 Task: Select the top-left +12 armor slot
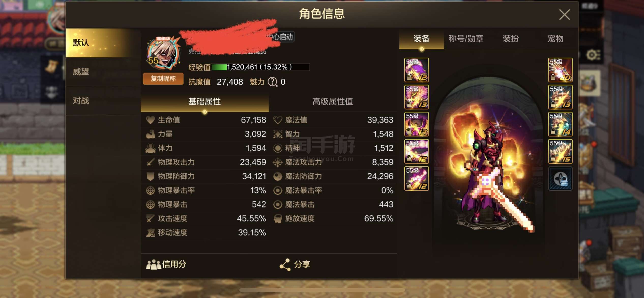(417, 70)
